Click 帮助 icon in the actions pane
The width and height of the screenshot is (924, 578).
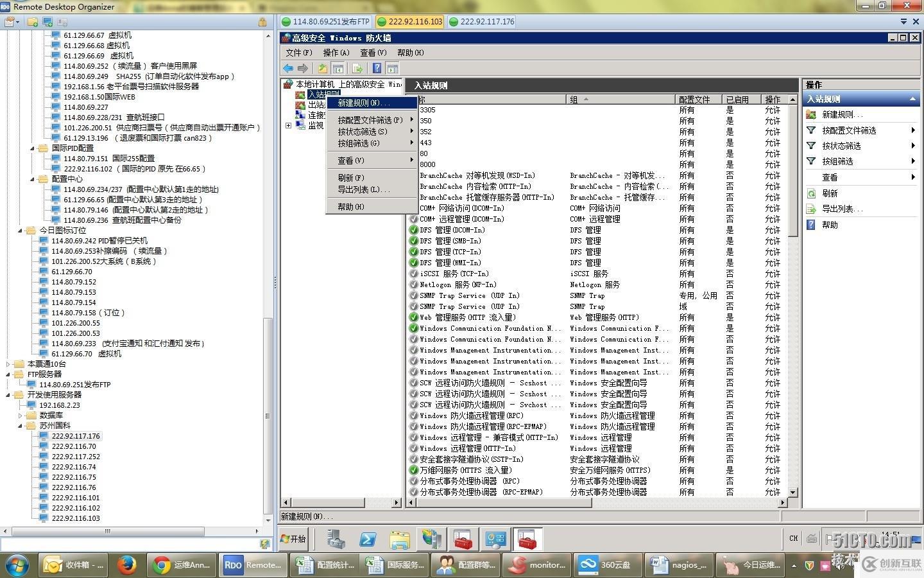click(811, 225)
